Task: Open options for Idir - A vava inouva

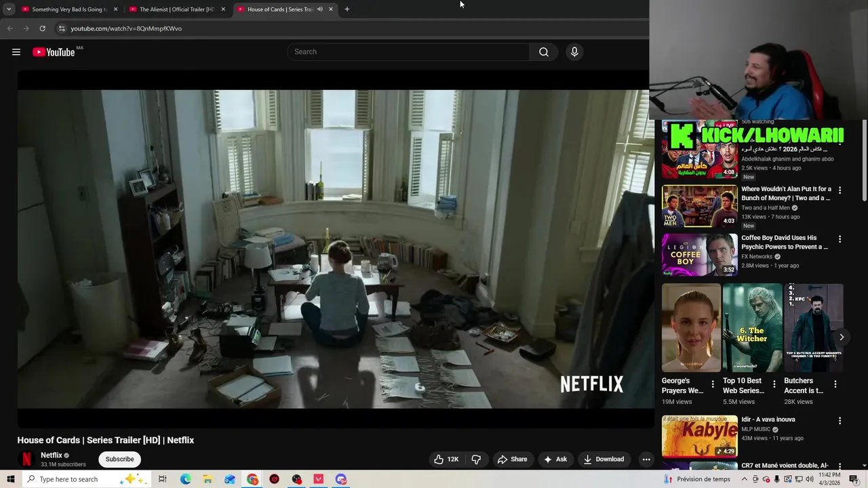Action: (840, 421)
